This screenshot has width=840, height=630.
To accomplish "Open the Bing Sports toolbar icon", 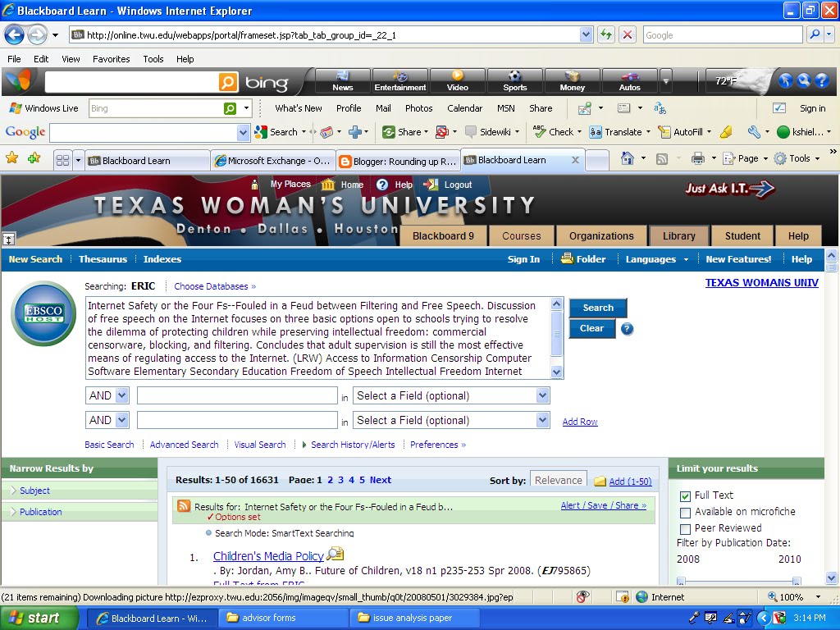I will 515,81.
